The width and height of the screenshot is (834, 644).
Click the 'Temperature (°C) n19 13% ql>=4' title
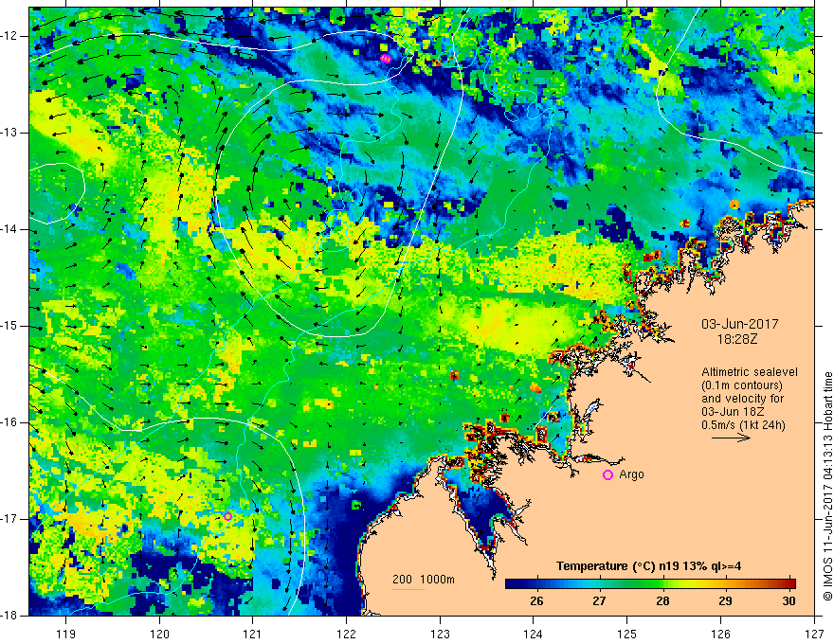click(648, 566)
